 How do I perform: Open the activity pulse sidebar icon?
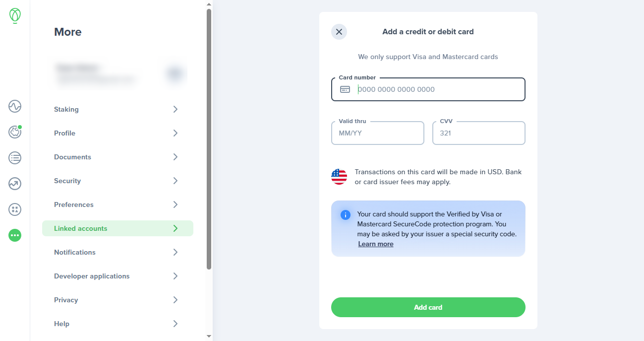pyautogui.click(x=15, y=106)
